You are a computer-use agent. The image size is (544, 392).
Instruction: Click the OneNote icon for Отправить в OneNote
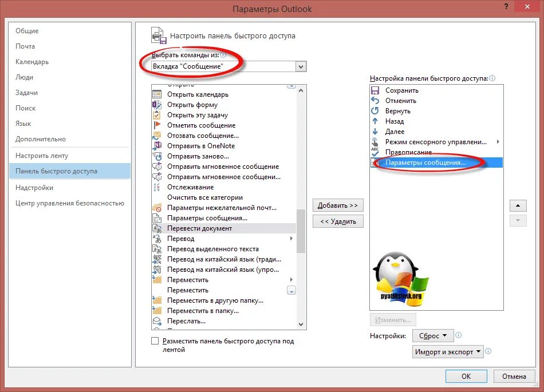(x=157, y=146)
